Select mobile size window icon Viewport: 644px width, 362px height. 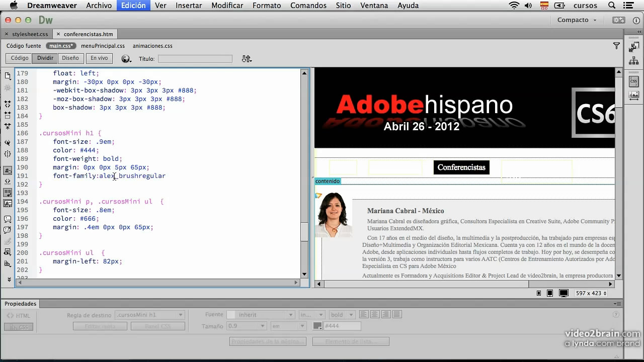[x=539, y=293]
